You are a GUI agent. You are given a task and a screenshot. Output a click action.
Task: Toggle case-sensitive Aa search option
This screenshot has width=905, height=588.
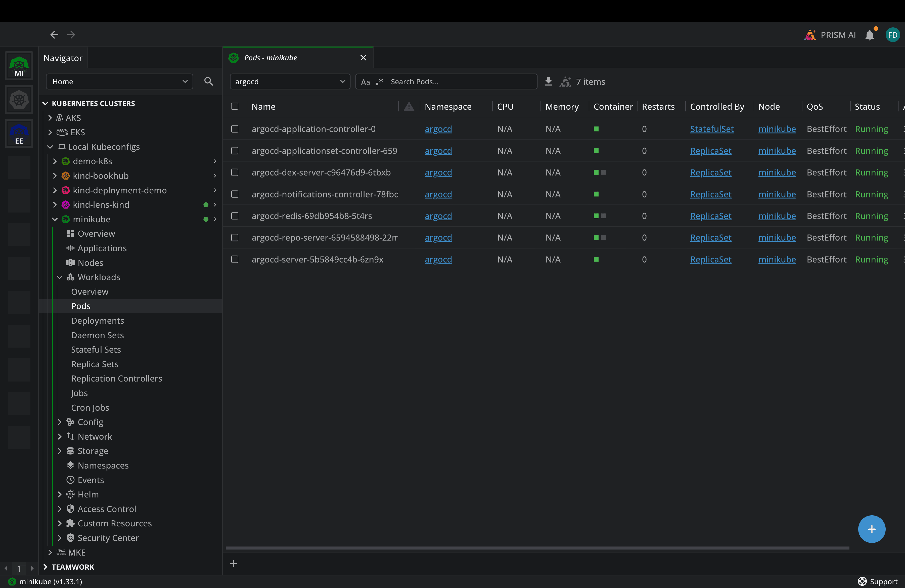[x=365, y=82]
